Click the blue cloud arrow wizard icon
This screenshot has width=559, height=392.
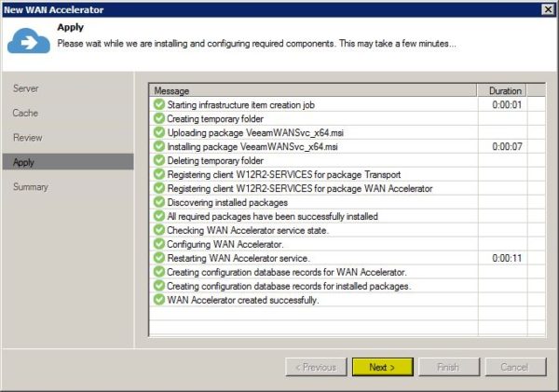click(x=29, y=41)
